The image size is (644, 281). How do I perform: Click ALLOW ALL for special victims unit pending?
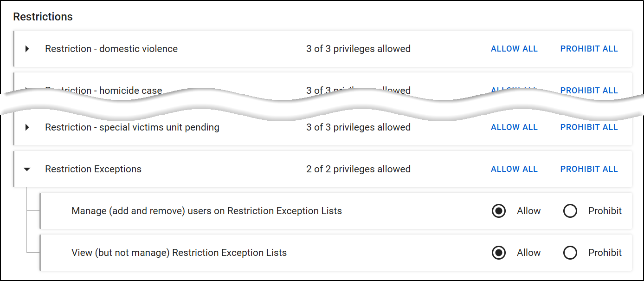(x=514, y=127)
